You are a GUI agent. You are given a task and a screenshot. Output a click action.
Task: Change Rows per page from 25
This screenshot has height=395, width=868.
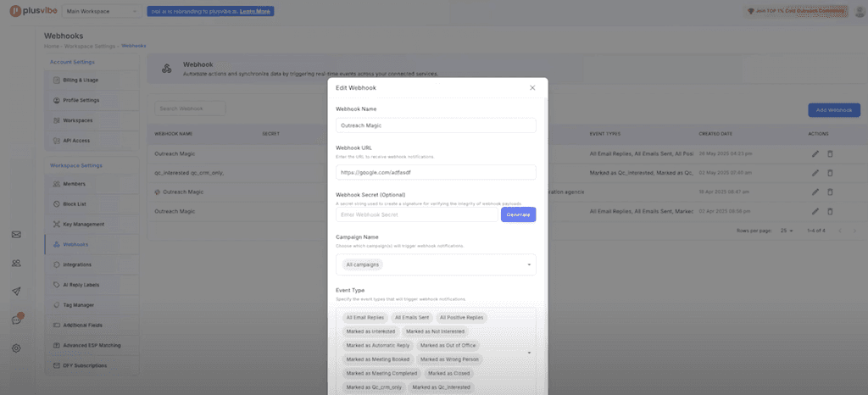tap(787, 231)
